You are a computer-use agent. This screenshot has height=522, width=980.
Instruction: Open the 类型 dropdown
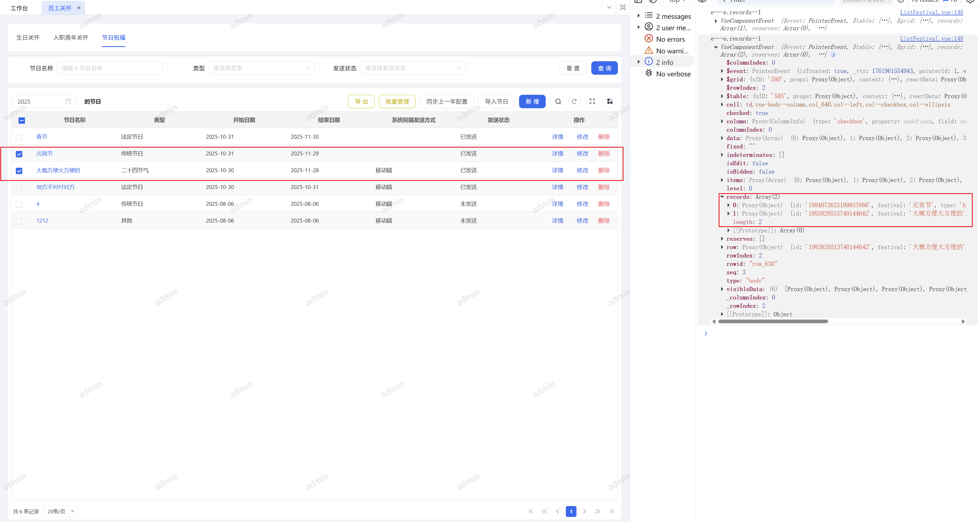click(261, 68)
